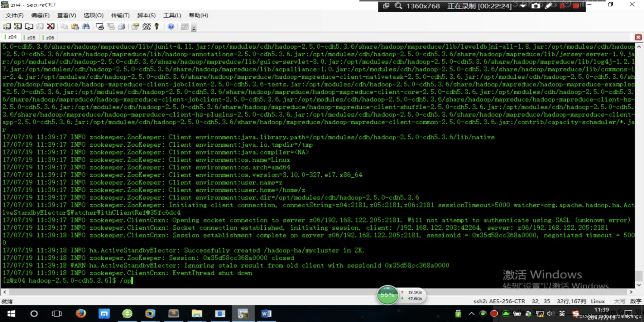The width and height of the screenshot is (644, 322).
Task: Click the Quick Connect lightning icon
Action: pyautogui.click(x=18, y=27)
